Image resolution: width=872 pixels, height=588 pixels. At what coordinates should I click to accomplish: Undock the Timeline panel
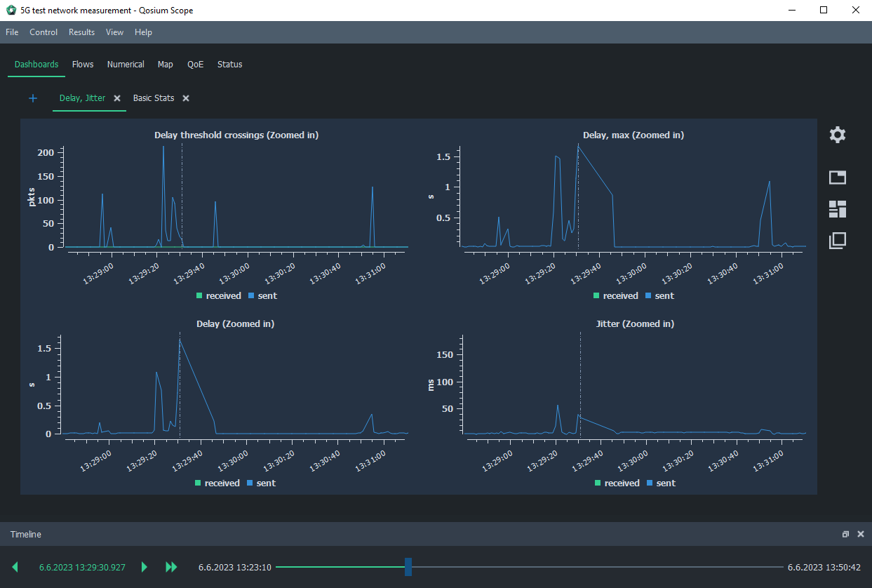[x=845, y=535]
